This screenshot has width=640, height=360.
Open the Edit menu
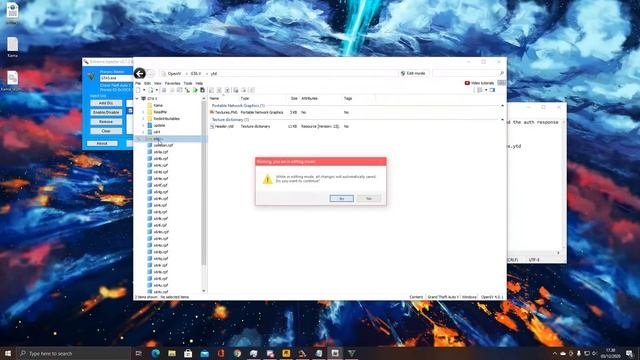pyautogui.click(x=147, y=83)
